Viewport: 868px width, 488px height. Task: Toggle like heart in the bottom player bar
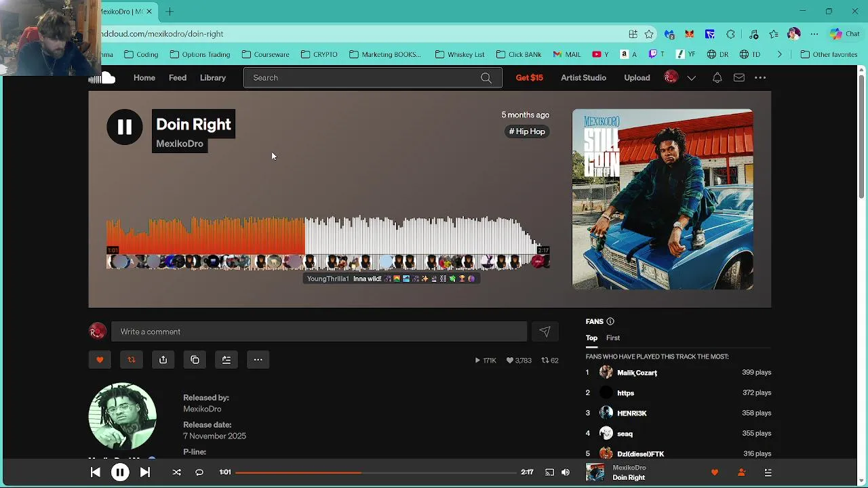pos(715,472)
